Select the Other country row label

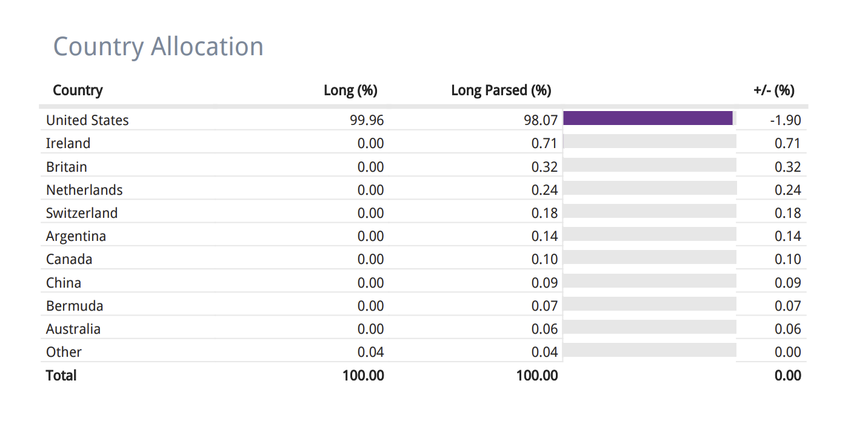click(64, 352)
